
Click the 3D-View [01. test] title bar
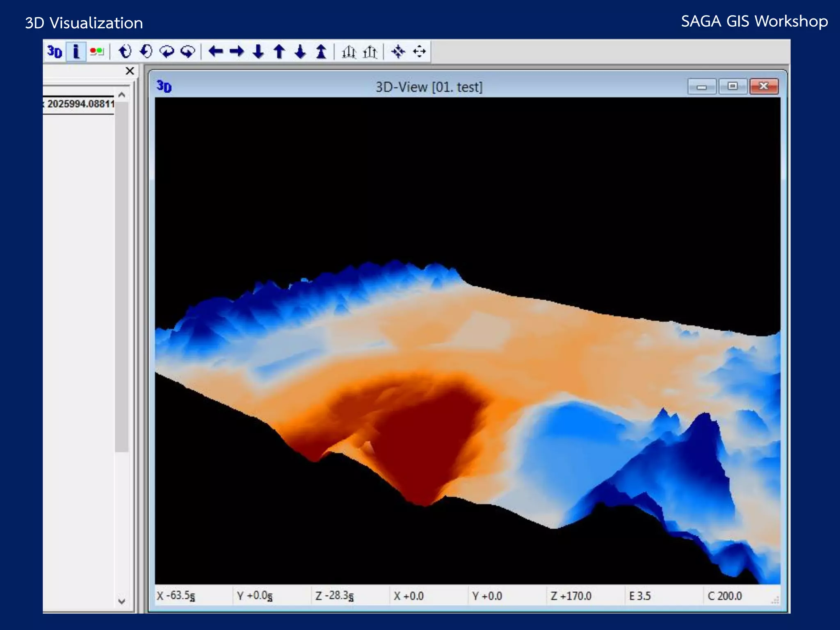(429, 87)
